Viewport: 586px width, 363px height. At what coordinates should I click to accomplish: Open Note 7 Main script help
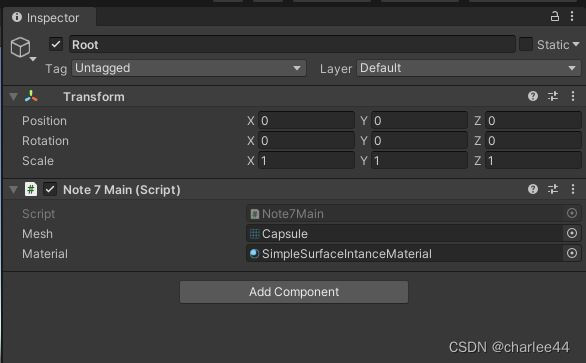[533, 189]
